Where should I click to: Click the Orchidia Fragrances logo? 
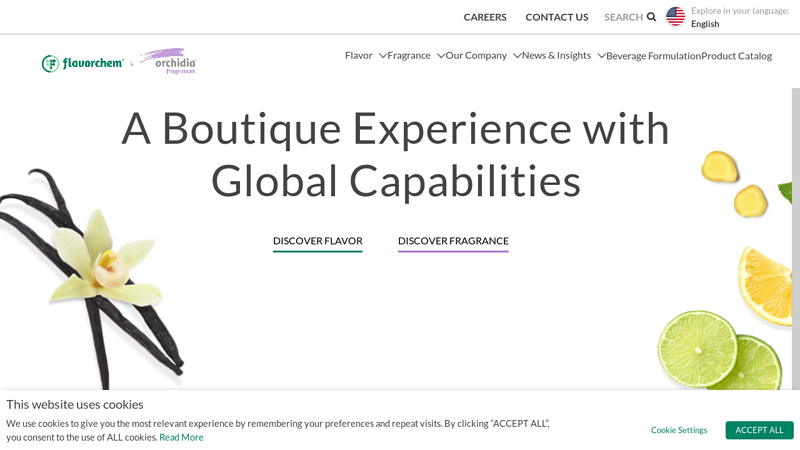pos(168,62)
